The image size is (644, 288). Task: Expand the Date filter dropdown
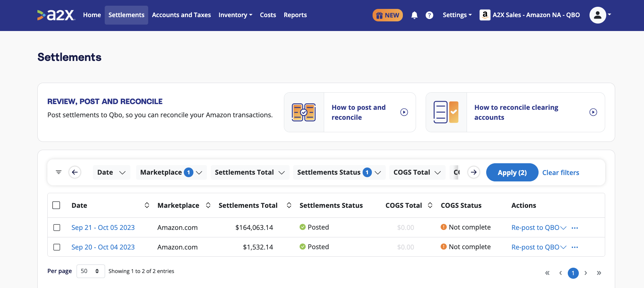tap(111, 172)
